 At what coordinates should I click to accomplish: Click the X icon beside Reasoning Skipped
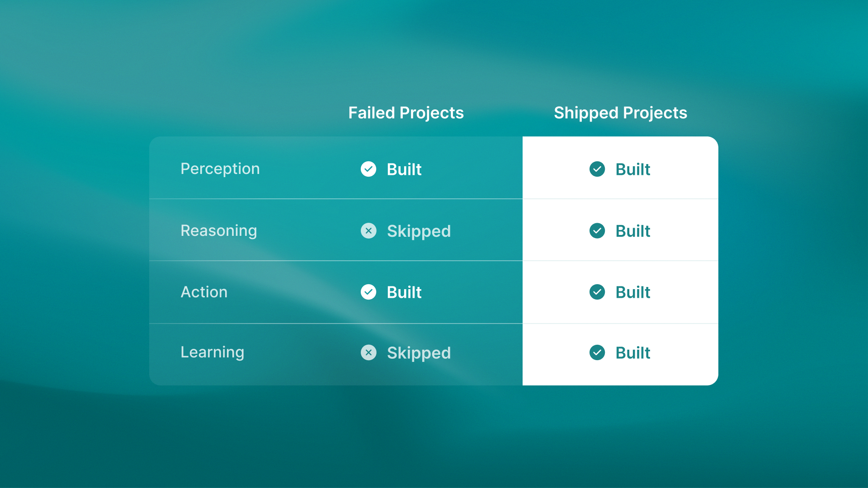pos(368,230)
